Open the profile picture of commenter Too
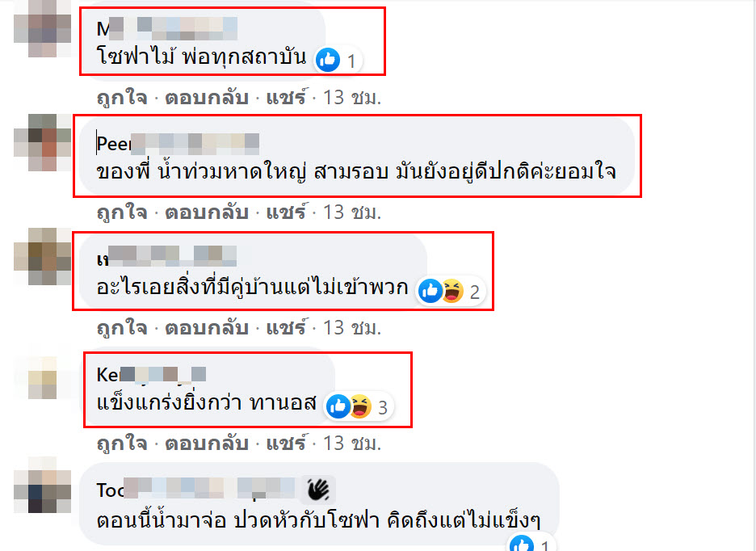This screenshot has height=551, width=756. click(43, 485)
